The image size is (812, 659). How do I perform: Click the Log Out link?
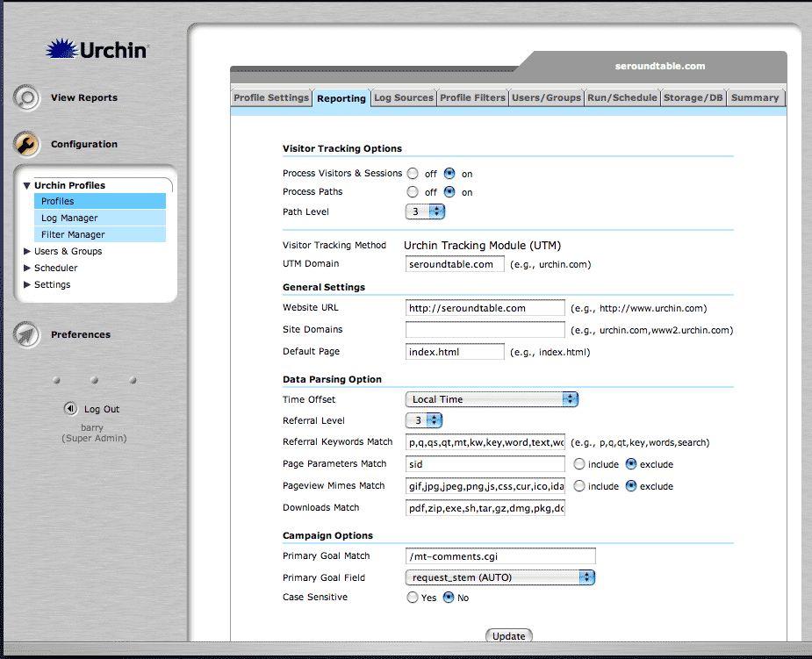(x=102, y=409)
